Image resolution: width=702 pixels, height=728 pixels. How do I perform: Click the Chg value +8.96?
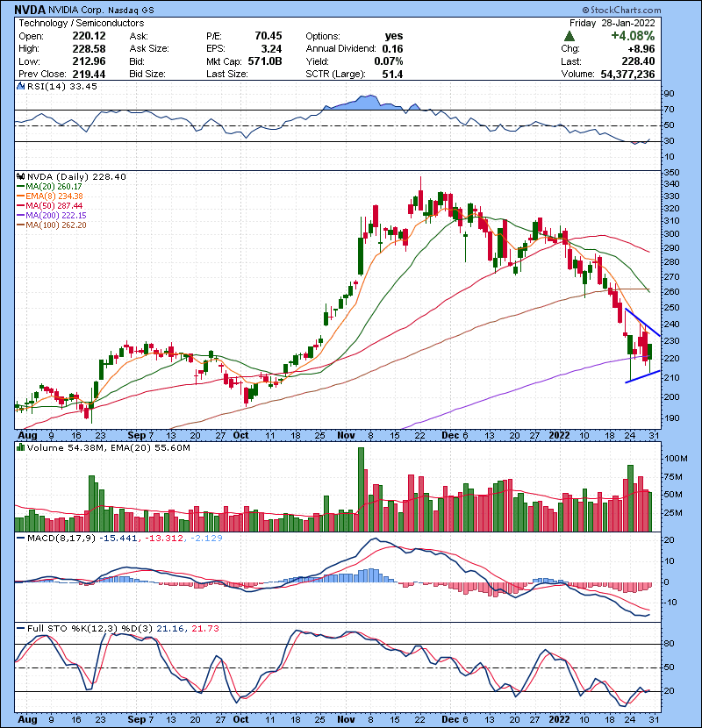641,49
